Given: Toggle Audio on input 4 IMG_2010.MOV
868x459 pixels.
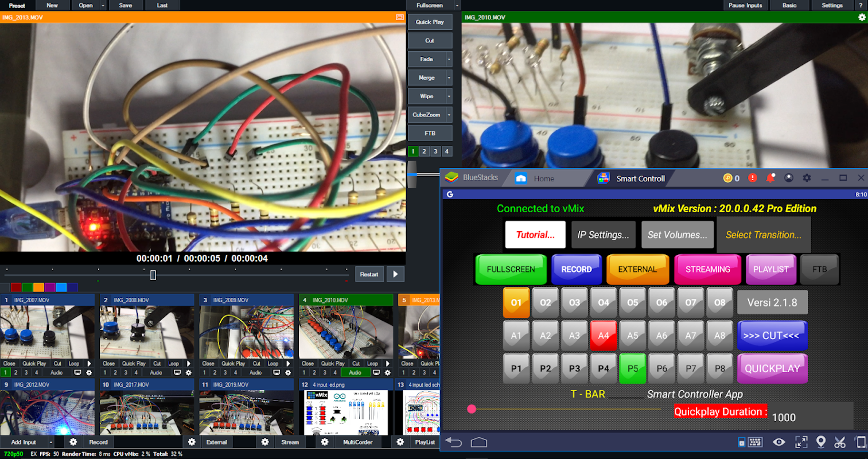Looking at the screenshot, I should (x=355, y=372).
